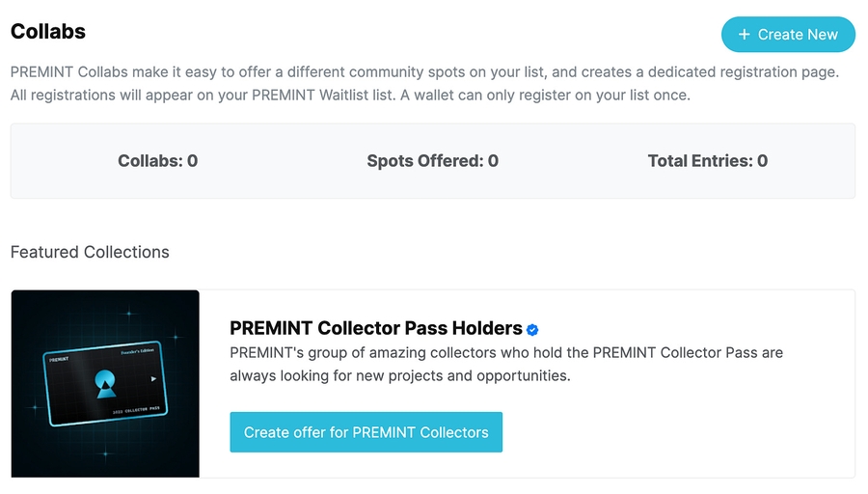Click the small arrow on the pass card
868x494 pixels.
pyautogui.click(x=153, y=378)
